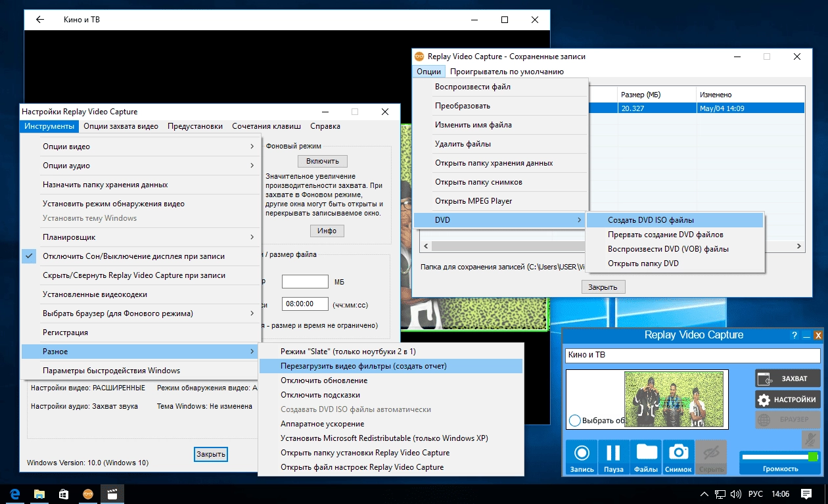Choose Регистрация menu entry
The width and height of the screenshot is (828, 504).
(141, 332)
